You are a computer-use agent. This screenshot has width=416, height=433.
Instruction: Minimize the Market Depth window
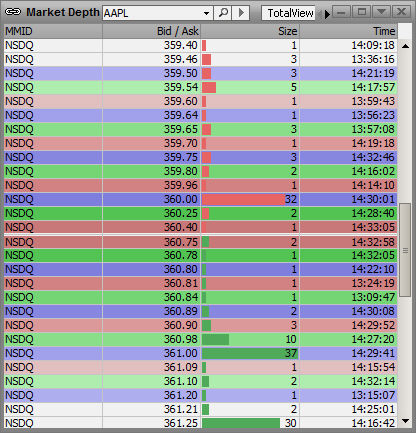point(341,12)
